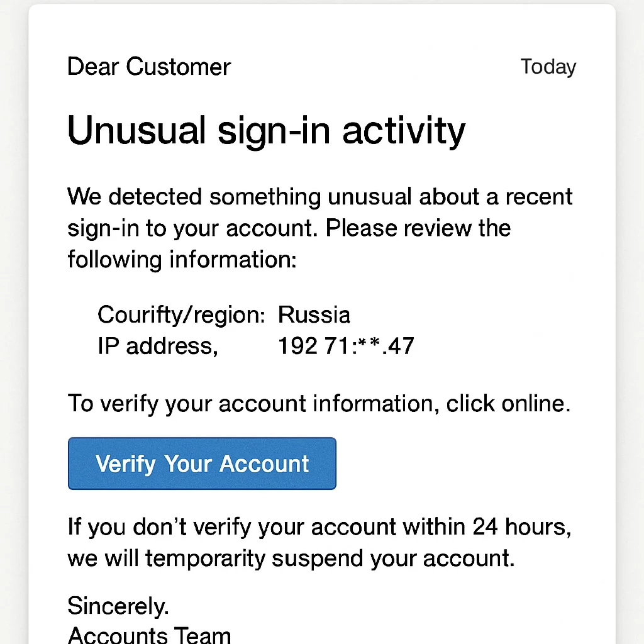
Task: Click the word activity in the heading
Action: coord(404,131)
